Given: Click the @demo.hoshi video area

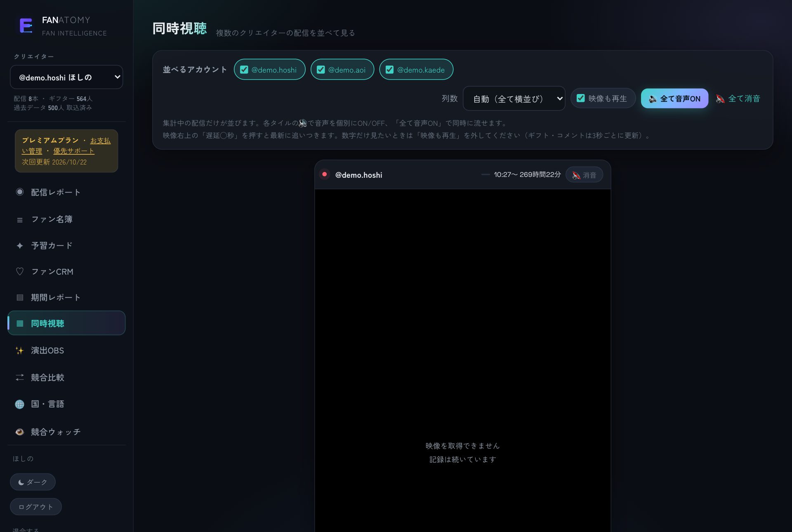Looking at the screenshot, I should coord(462,360).
